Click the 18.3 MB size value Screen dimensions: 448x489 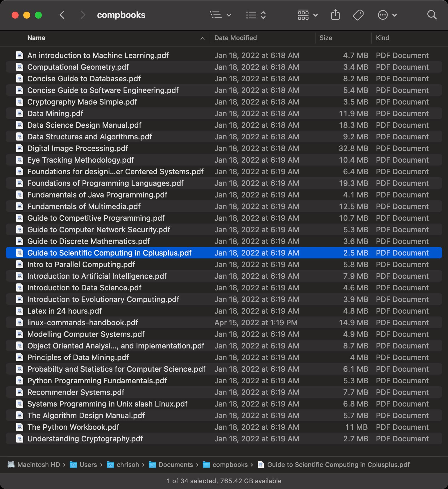[353, 125]
